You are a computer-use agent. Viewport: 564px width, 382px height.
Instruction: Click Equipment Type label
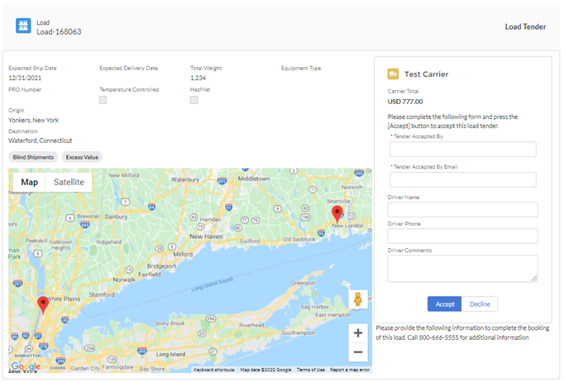pyautogui.click(x=301, y=68)
